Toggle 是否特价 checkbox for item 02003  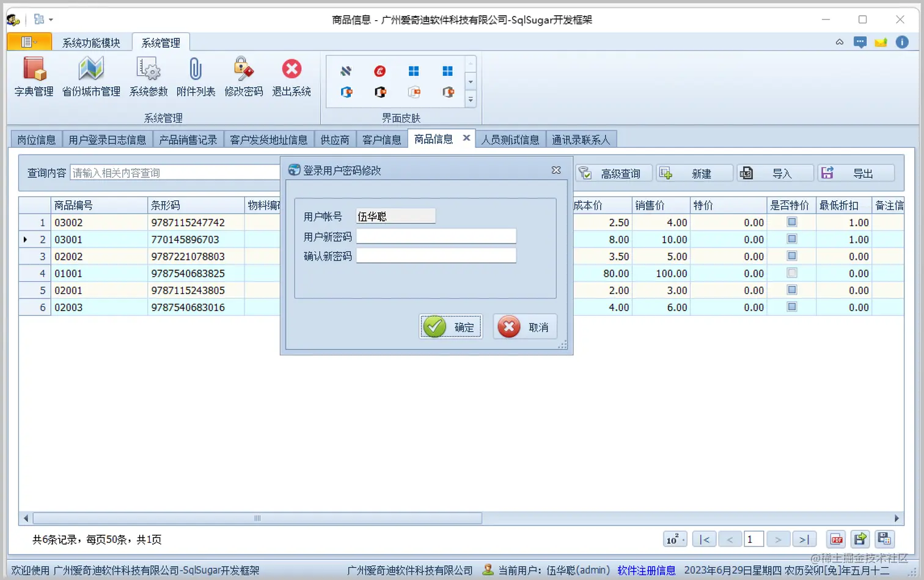click(792, 307)
